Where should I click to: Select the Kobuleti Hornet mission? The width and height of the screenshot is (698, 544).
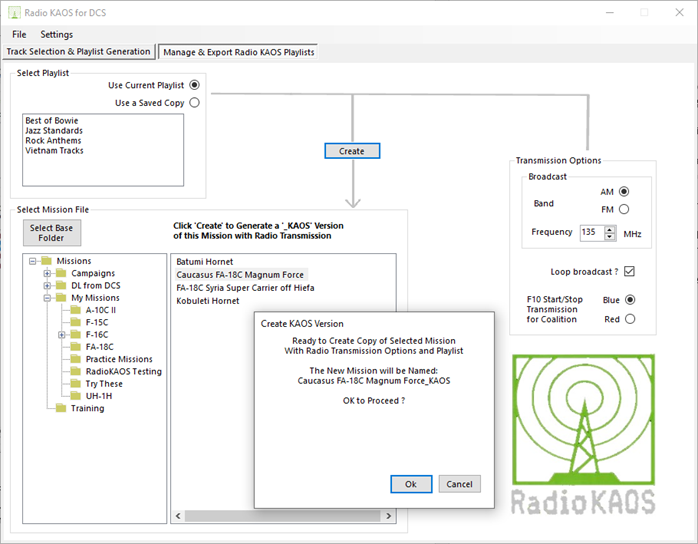point(207,301)
